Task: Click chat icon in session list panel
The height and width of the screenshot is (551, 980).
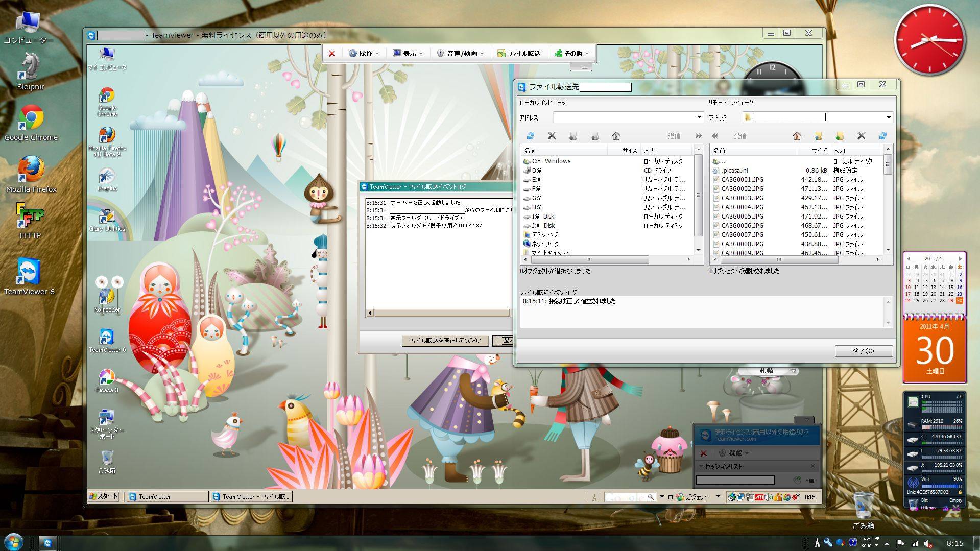Action: (x=797, y=480)
